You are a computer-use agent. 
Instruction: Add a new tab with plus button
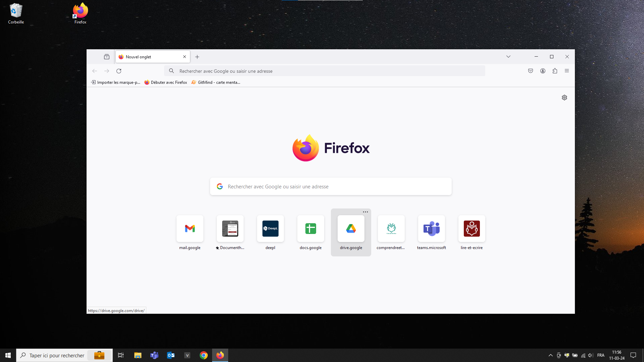(197, 57)
